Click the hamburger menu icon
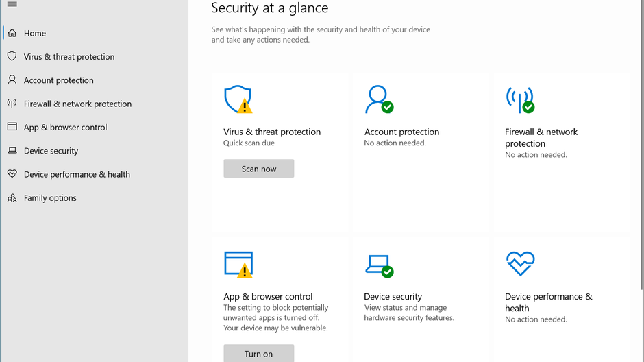Viewport: 644px width, 362px height. coord(12,4)
